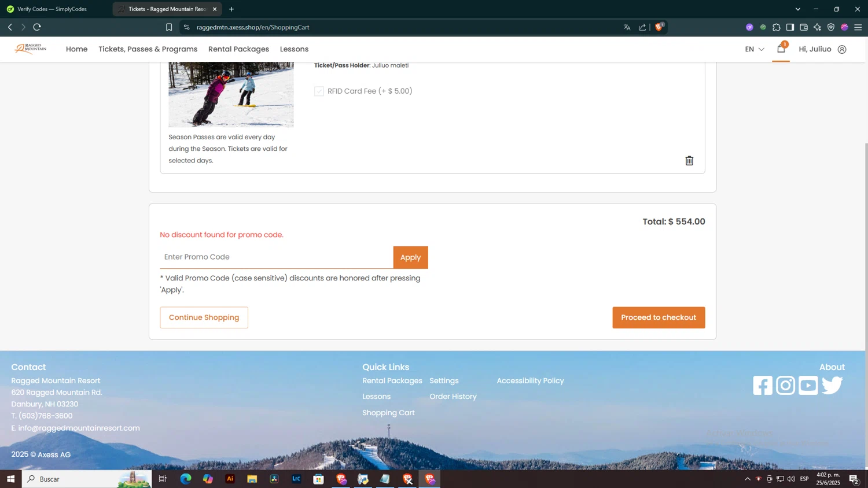
Task: Open Leo AI sparkle icon
Action: tap(817, 27)
